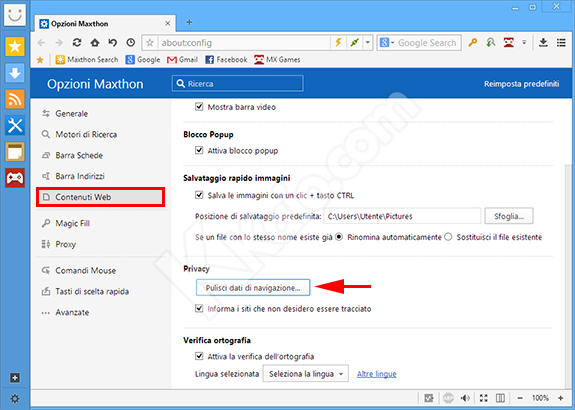575x410 pixels.
Task: Click the split screen status bar icon
Action: click(x=500, y=398)
